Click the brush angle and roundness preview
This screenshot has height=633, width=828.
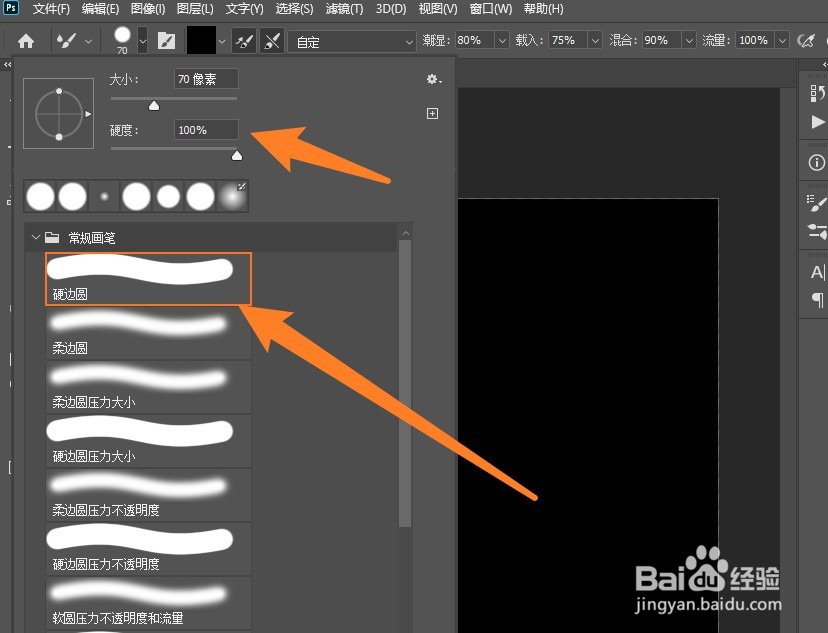[x=59, y=114]
